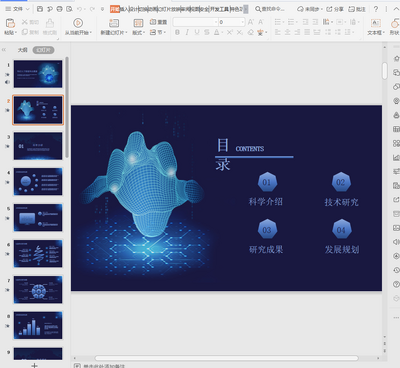Click the Comment (批注) icon

357,9
